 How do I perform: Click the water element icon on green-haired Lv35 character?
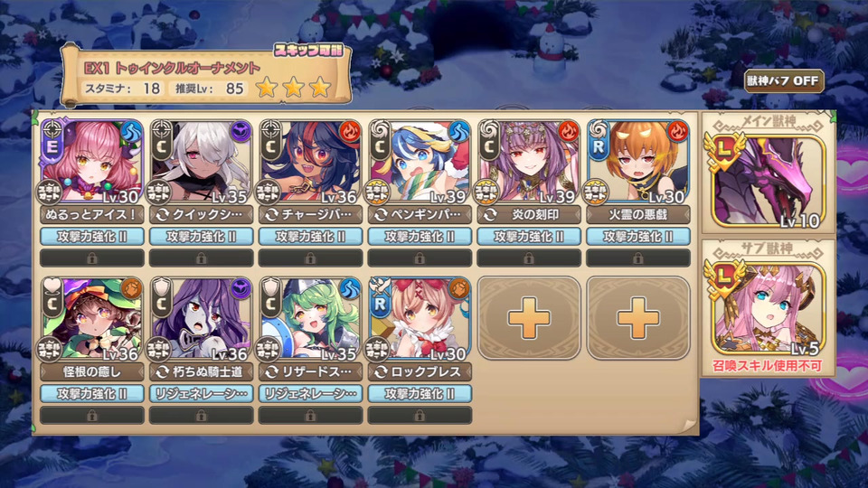pos(349,289)
